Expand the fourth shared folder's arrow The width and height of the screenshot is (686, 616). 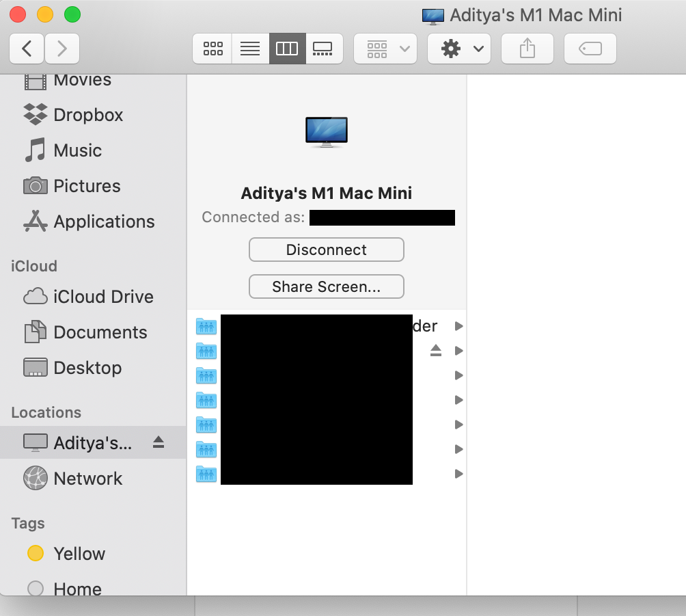click(x=458, y=400)
